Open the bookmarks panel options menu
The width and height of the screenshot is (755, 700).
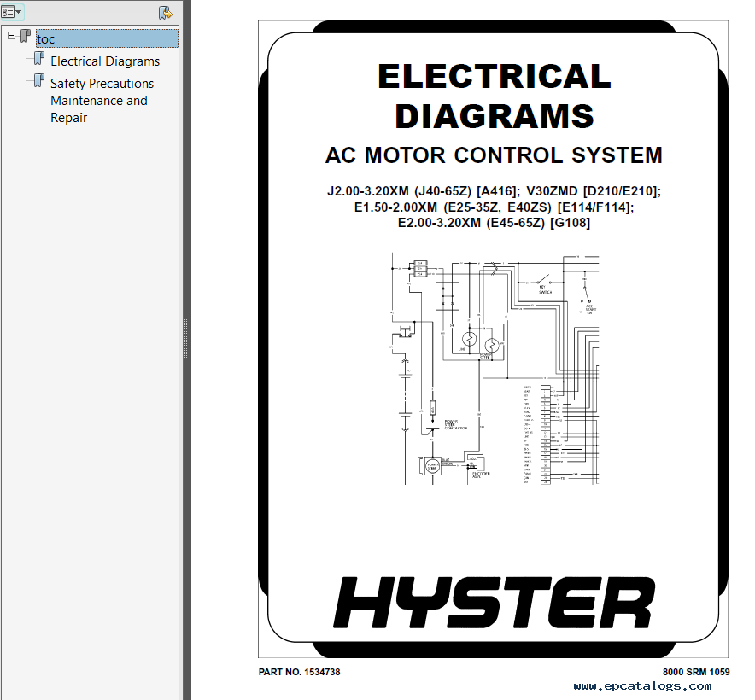coord(12,12)
